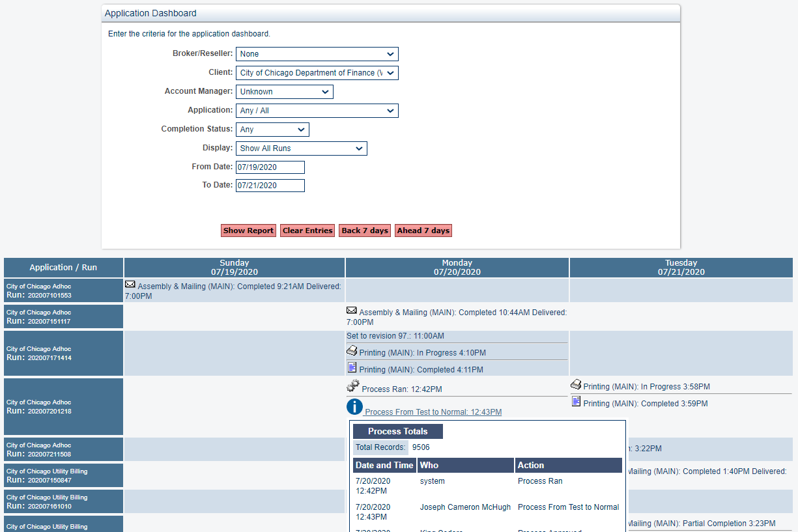Click the 'Printing (MAIN): Completed 4:11PM' text
The height and width of the screenshot is (532, 798).
pos(421,370)
